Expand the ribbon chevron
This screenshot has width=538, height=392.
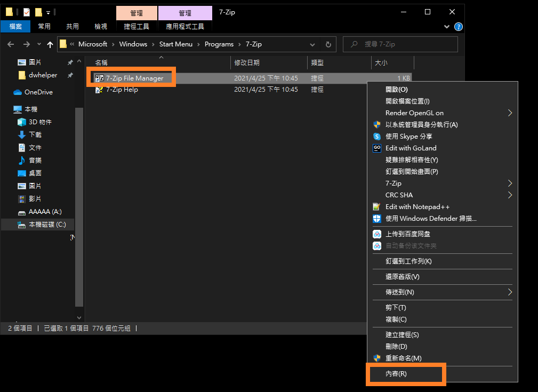click(x=447, y=27)
